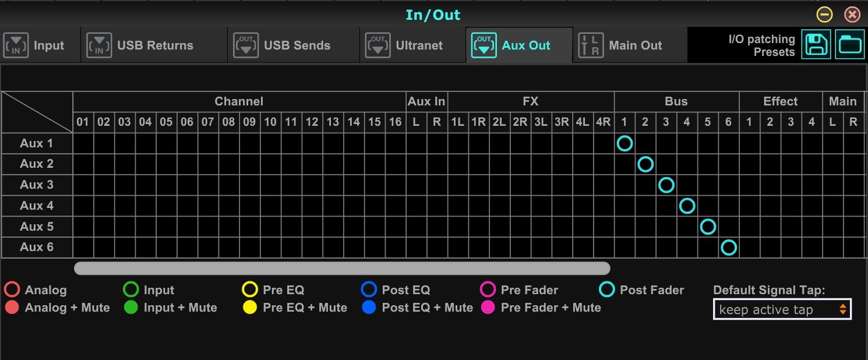Open the Default Signal Tap dropdown
The width and height of the screenshot is (868, 360).
coord(782,309)
